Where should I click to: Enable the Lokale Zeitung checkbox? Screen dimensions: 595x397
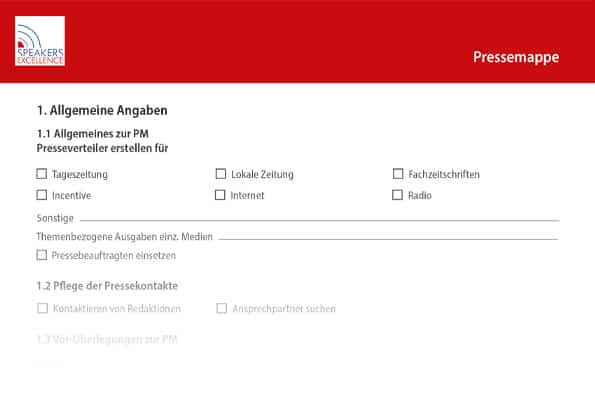[221, 174]
